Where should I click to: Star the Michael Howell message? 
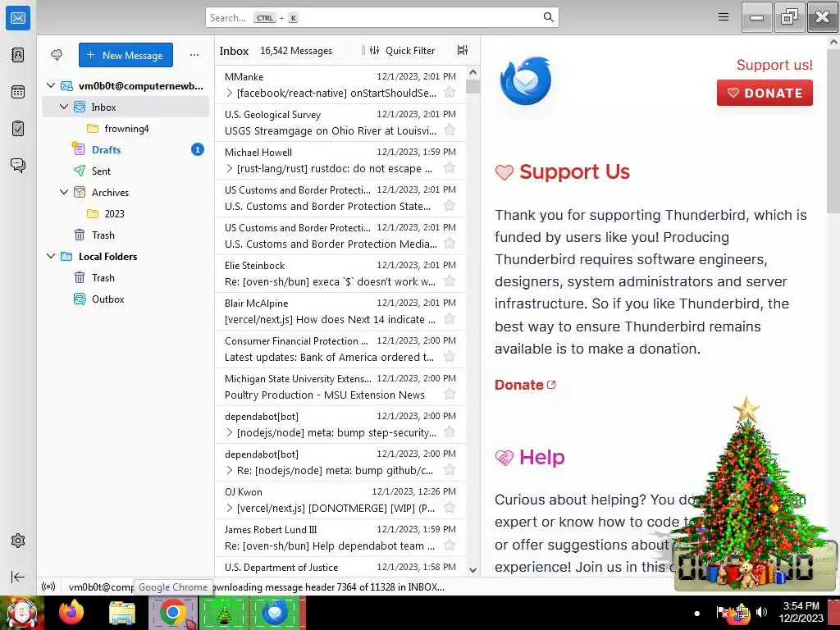point(450,168)
